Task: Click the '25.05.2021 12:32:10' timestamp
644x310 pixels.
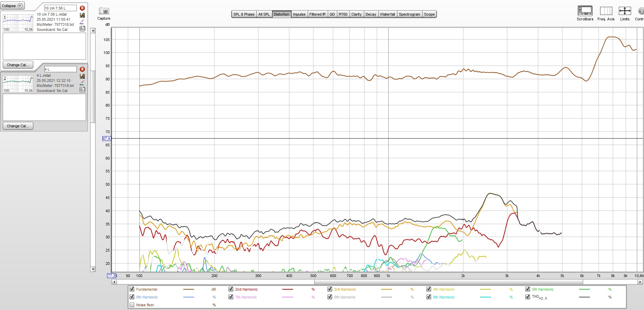Action: [53, 80]
